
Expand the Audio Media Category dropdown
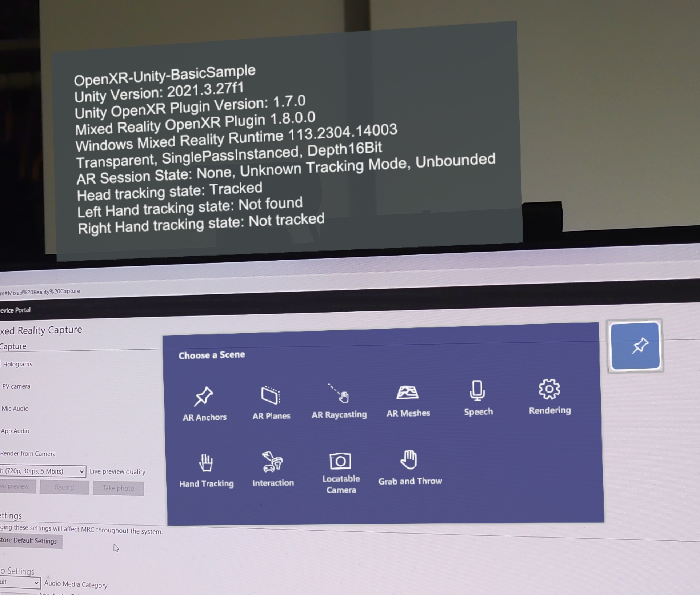click(x=20, y=582)
